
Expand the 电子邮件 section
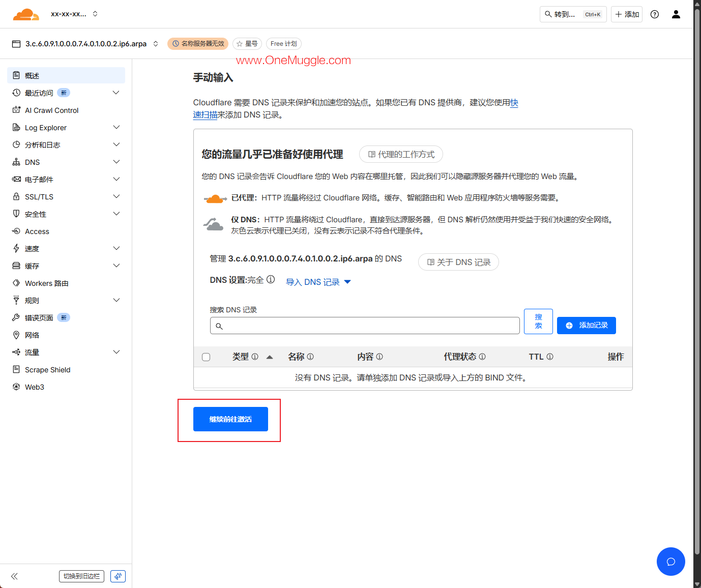tap(116, 179)
